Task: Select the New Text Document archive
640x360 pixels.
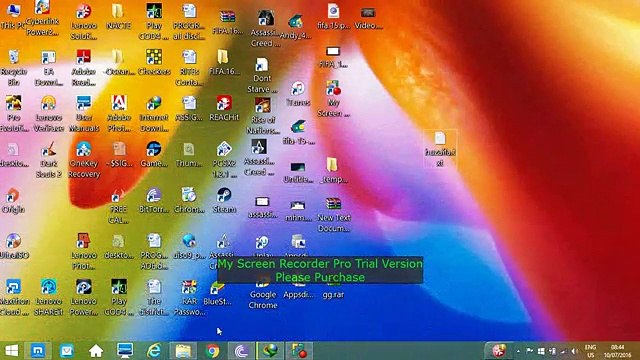Action: (x=333, y=215)
